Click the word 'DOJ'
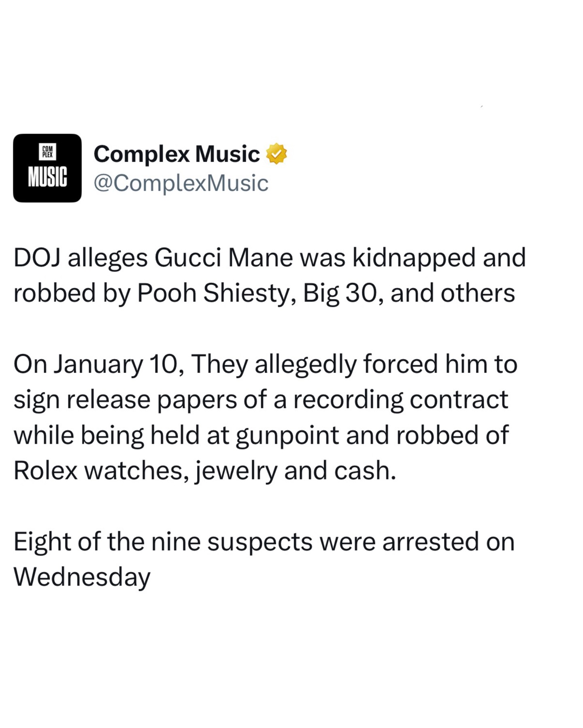This screenshot has width=583, height=728. [x=37, y=258]
